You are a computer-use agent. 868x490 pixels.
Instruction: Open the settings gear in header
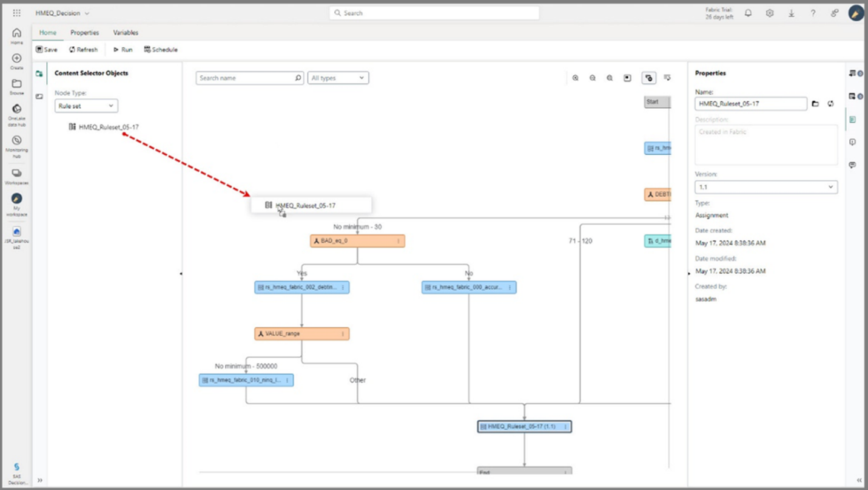pyautogui.click(x=770, y=13)
